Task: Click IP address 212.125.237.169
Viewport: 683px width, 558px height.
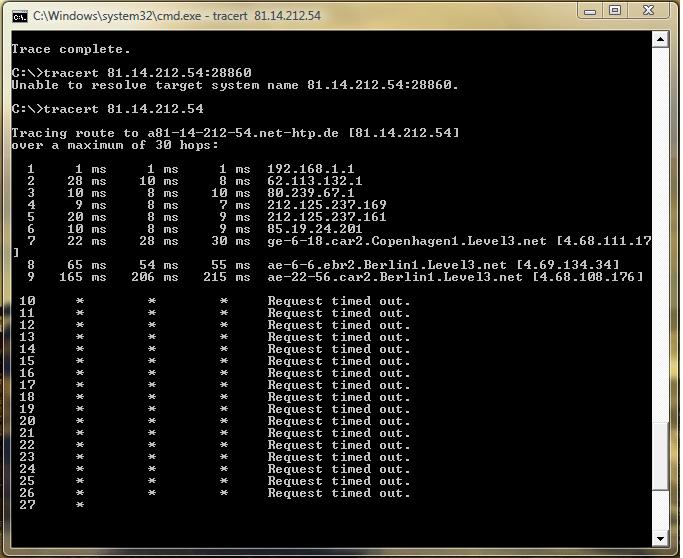Action: 327,205
